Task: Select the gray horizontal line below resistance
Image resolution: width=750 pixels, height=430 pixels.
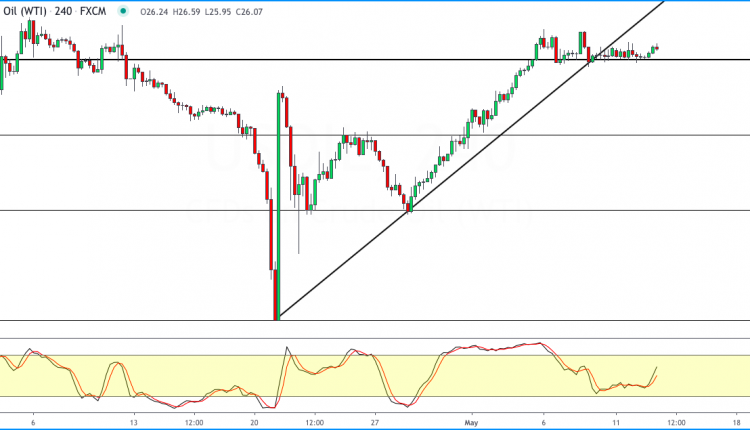Action: click(375, 135)
